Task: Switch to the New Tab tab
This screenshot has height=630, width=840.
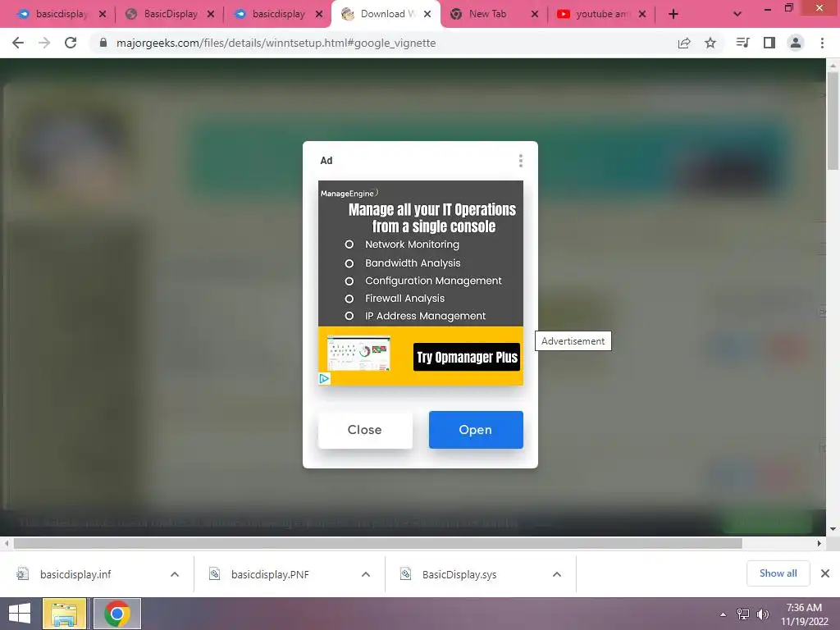Action: tap(487, 15)
